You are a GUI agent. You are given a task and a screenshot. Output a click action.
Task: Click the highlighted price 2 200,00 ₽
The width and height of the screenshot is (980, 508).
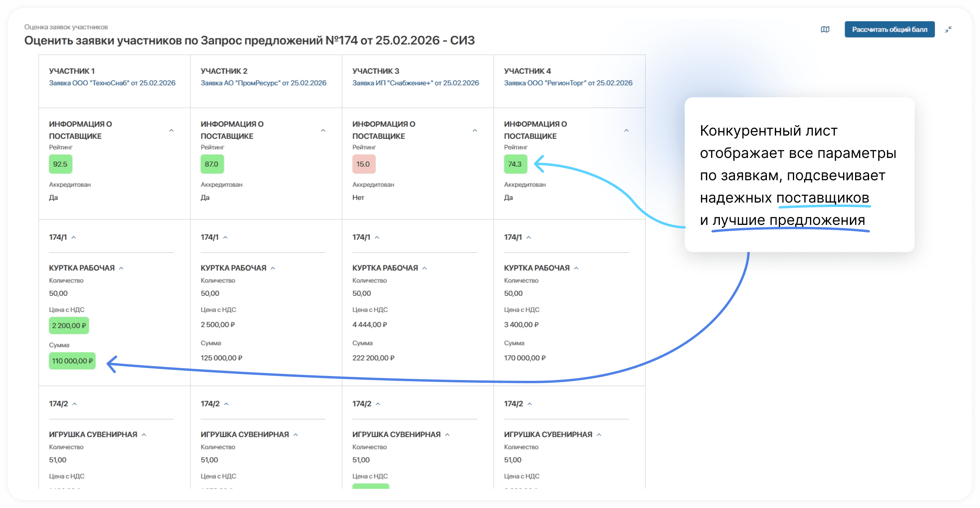point(69,325)
